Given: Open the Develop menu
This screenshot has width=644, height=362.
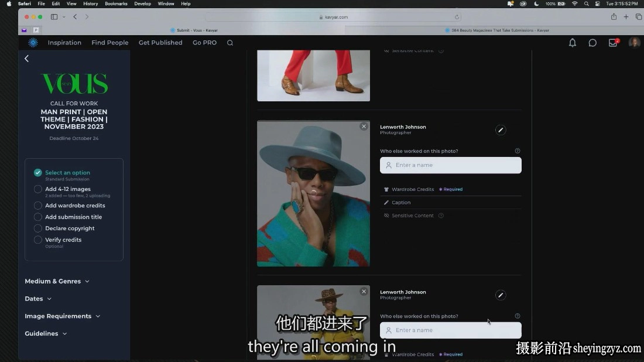Looking at the screenshot, I should coord(142,4).
